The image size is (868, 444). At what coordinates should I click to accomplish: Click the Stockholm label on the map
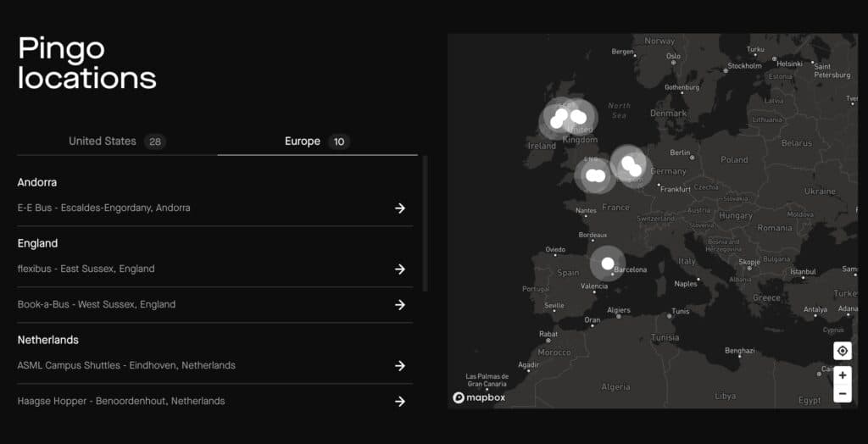click(x=744, y=65)
